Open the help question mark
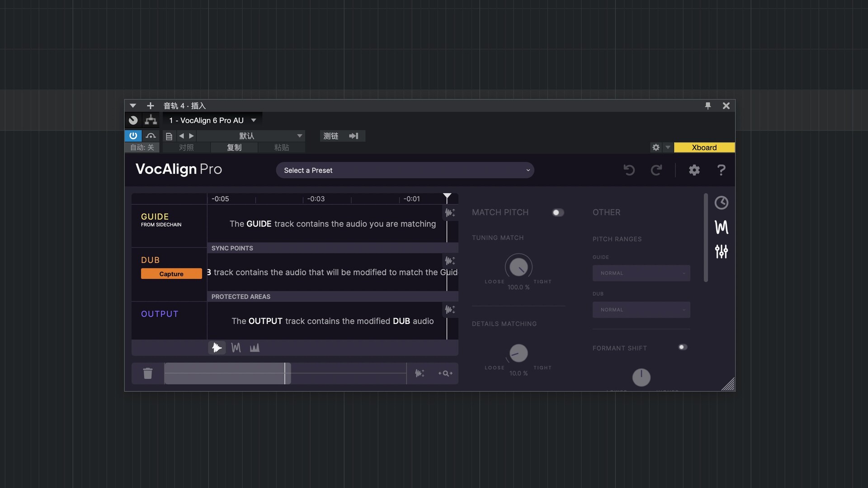Viewport: 868px width, 488px height. click(721, 170)
